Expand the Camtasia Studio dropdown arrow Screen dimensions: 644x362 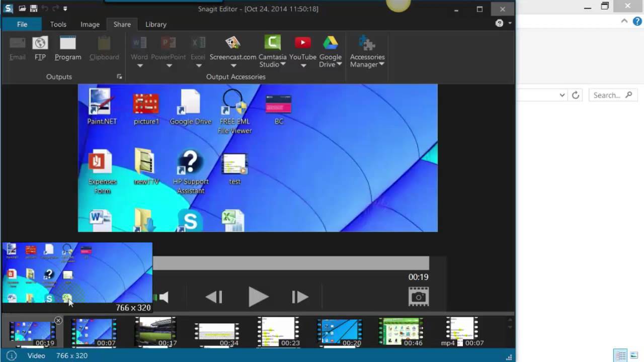283,64
